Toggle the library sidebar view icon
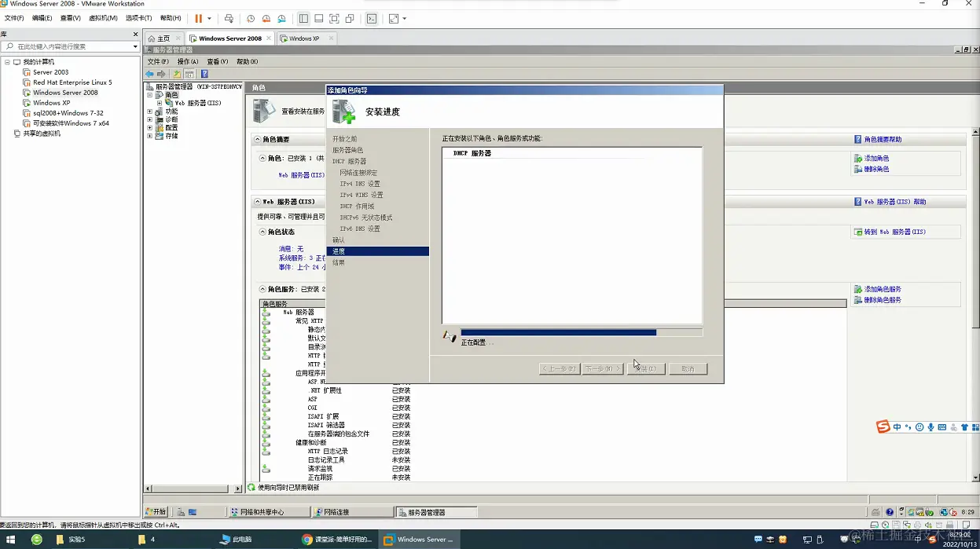Viewport: 980px width, 549px height. [303, 18]
